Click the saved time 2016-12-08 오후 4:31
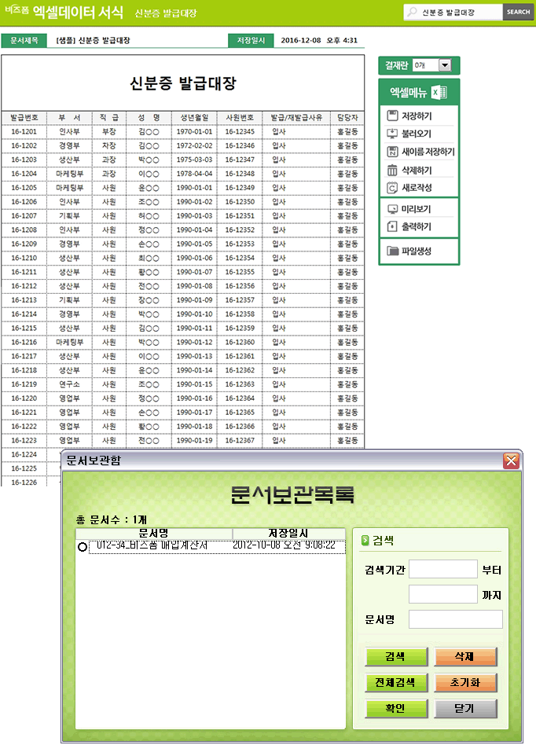The image size is (536, 756). pyautogui.click(x=319, y=41)
